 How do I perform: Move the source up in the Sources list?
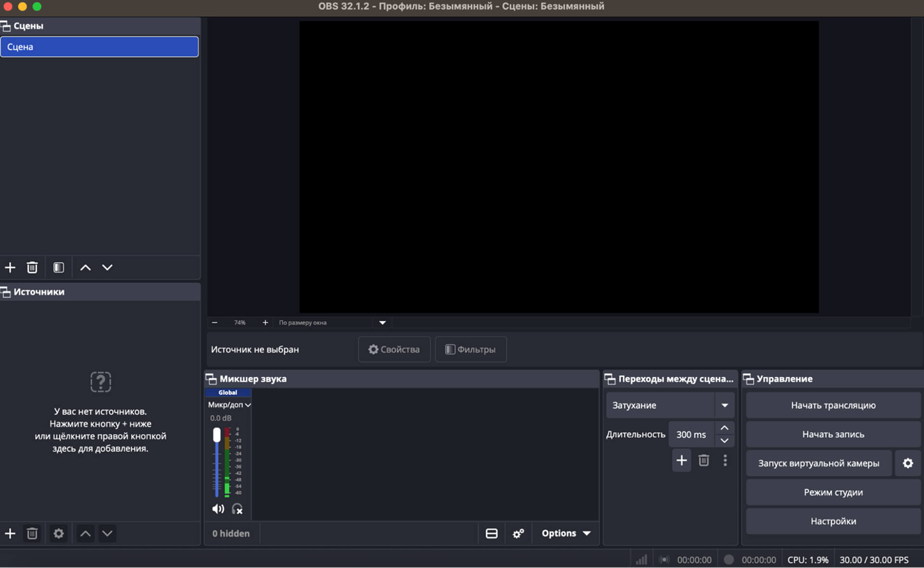tap(85, 533)
